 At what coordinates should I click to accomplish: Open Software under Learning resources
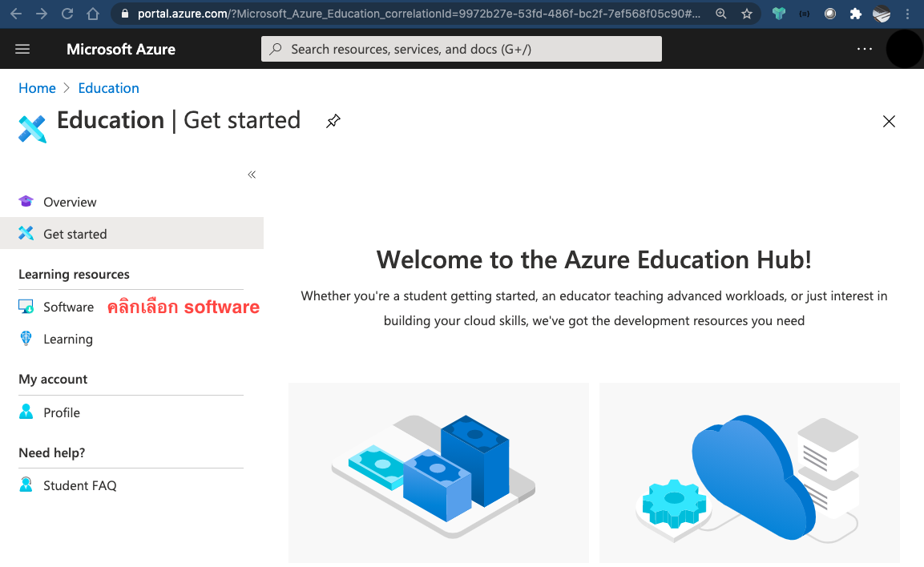pyautogui.click(x=68, y=307)
